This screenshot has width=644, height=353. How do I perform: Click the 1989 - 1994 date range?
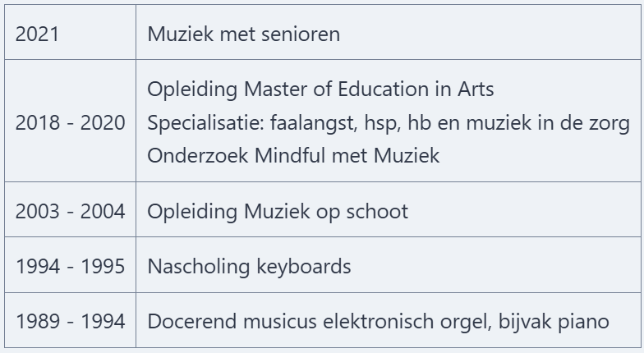(70, 321)
